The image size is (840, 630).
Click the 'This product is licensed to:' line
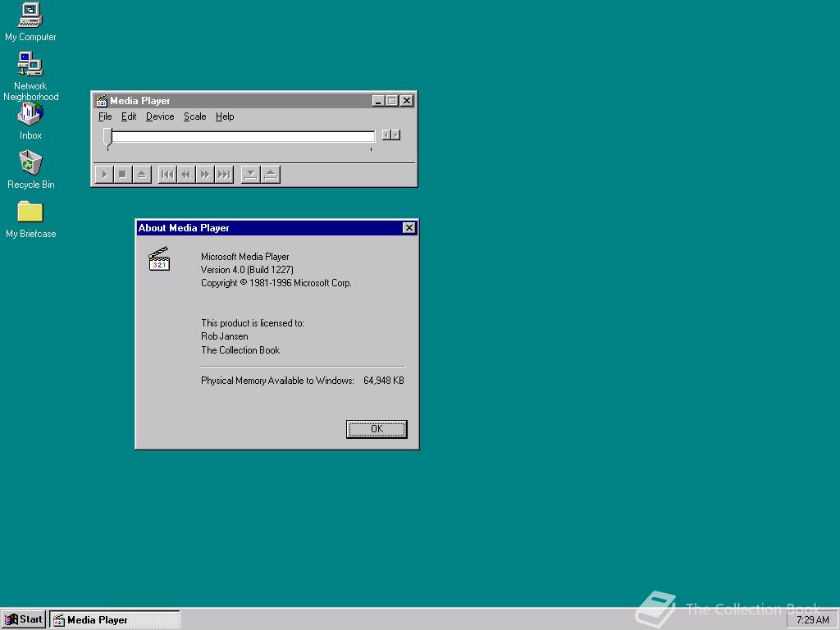coord(253,323)
